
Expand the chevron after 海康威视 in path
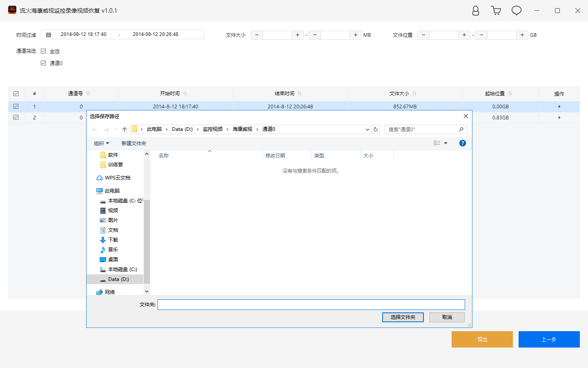pos(257,129)
